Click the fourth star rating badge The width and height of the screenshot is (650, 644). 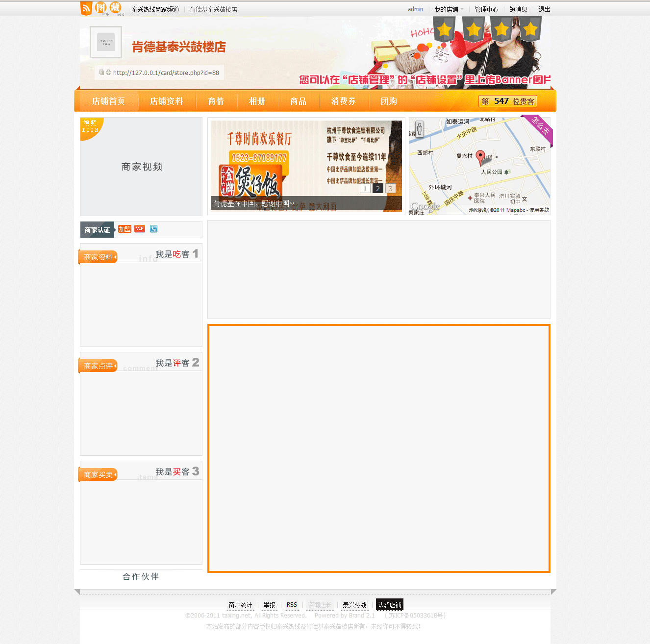pyautogui.click(x=530, y=29)
